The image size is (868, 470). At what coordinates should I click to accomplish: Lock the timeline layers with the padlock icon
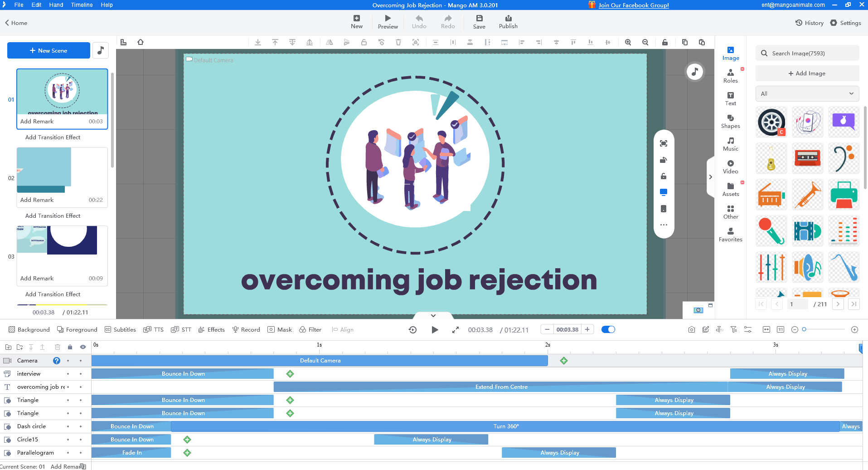click(70, 347)
